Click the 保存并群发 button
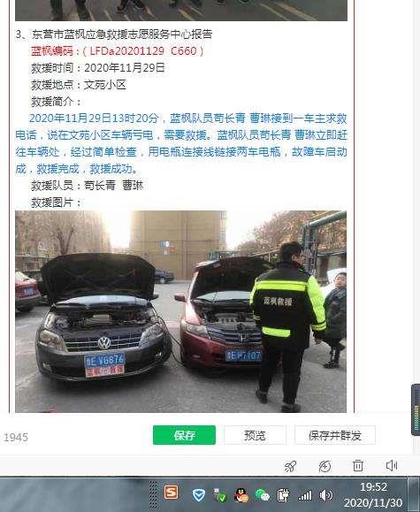Image resolution: width=420 pixels, height=512 pixels. coord(335,435)
